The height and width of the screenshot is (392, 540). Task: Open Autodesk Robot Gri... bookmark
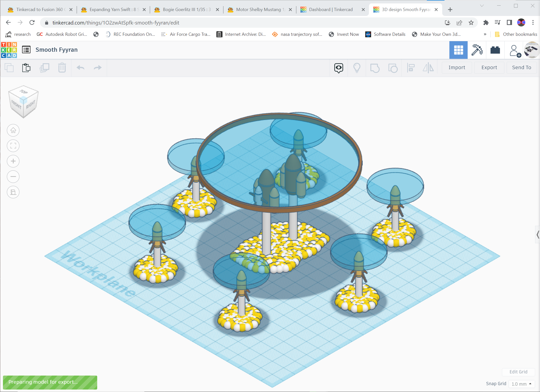(62, 34)
